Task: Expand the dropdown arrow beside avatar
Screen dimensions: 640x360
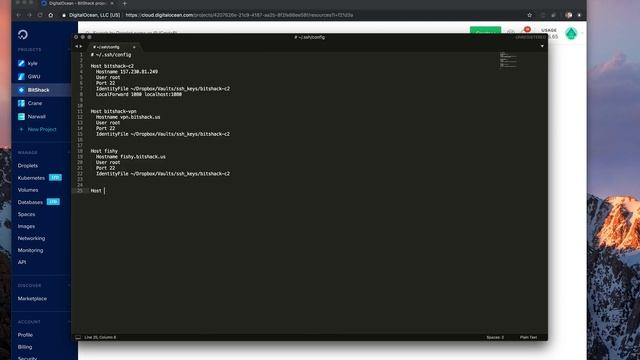Action: pos(581,33)
